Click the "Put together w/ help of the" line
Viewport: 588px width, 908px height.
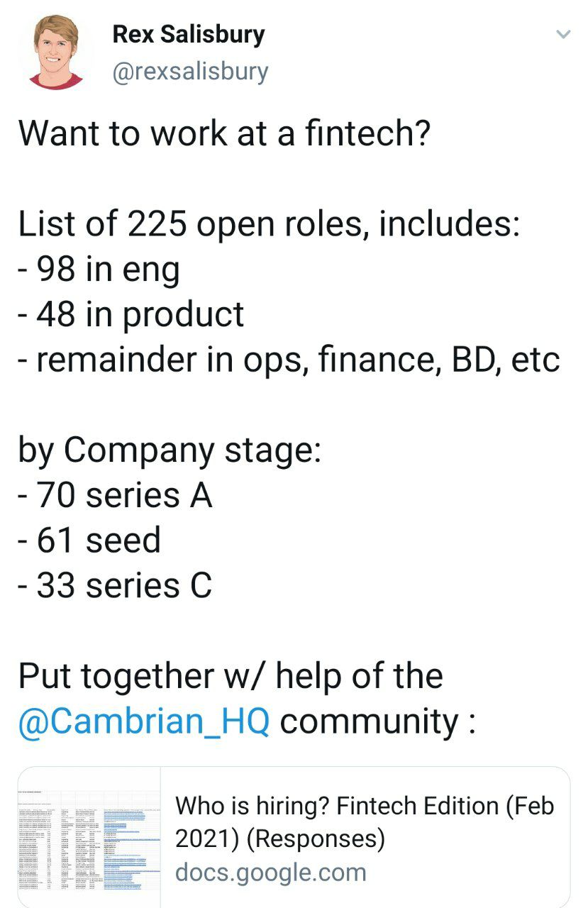(231, 676)
